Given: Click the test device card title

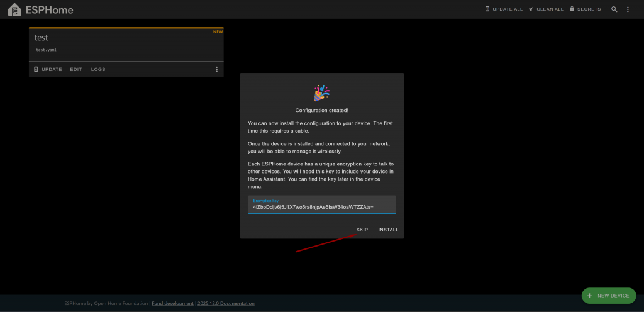Looking at the screenshot, I should [x=42, y=38].
